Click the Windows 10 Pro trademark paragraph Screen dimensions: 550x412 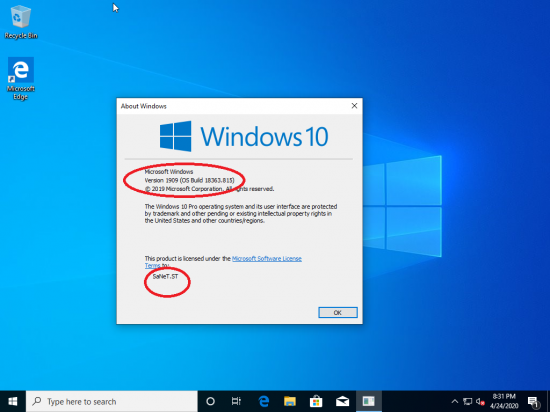point(241,214)
